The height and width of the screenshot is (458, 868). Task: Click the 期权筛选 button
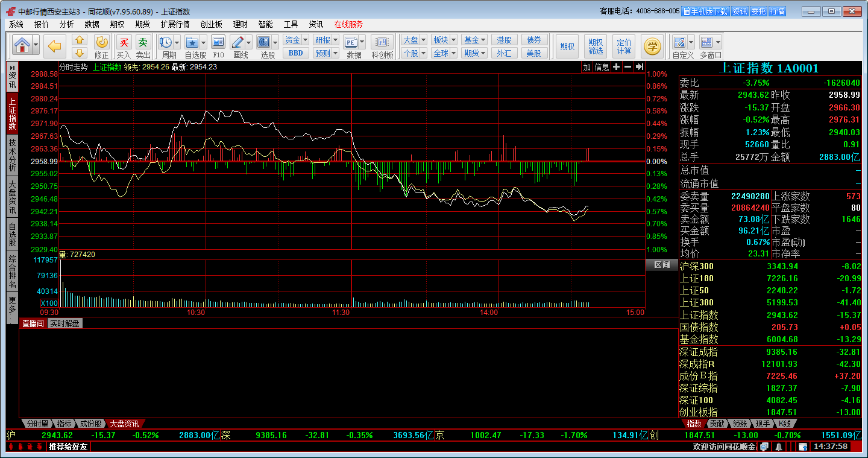(596, 46)
